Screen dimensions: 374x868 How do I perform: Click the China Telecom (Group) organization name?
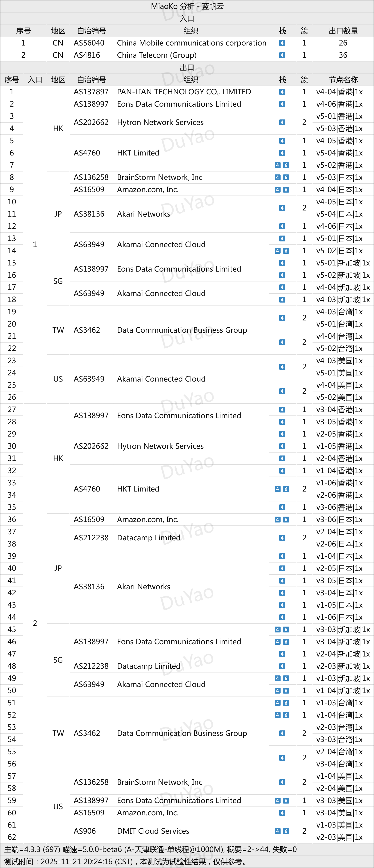157,55
